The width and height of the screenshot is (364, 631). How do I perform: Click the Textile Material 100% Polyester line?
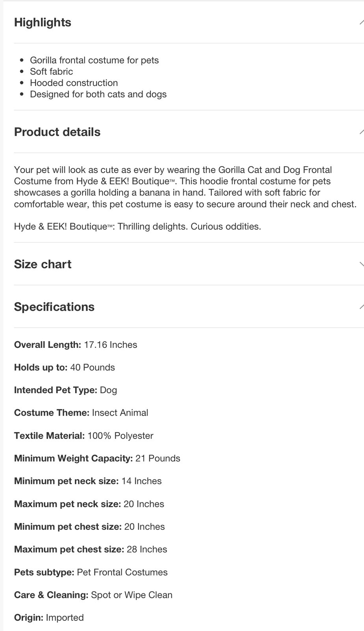(84, 436)
